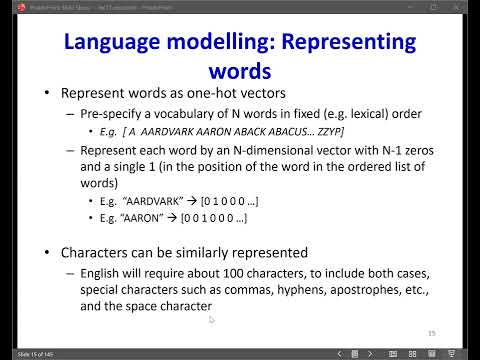Click line 'and the space character'
This screenshot has width=480, height=360.
(146, 306)
